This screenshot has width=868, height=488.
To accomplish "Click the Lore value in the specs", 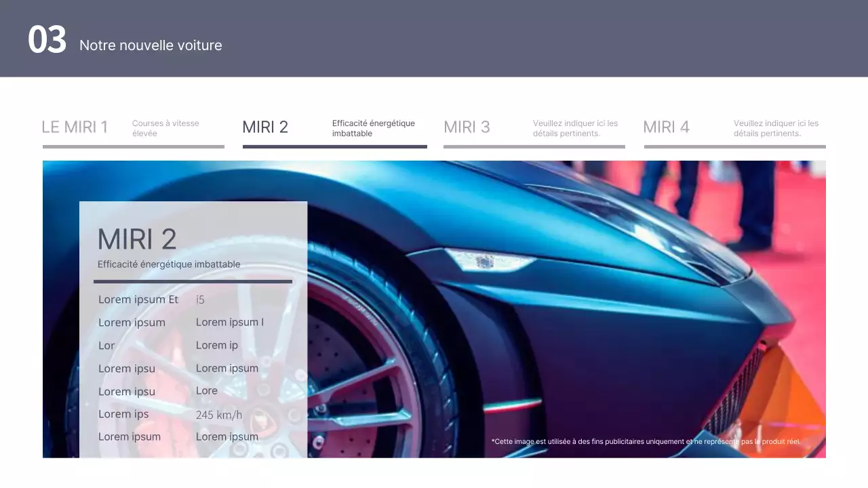I will coord(207,391).
